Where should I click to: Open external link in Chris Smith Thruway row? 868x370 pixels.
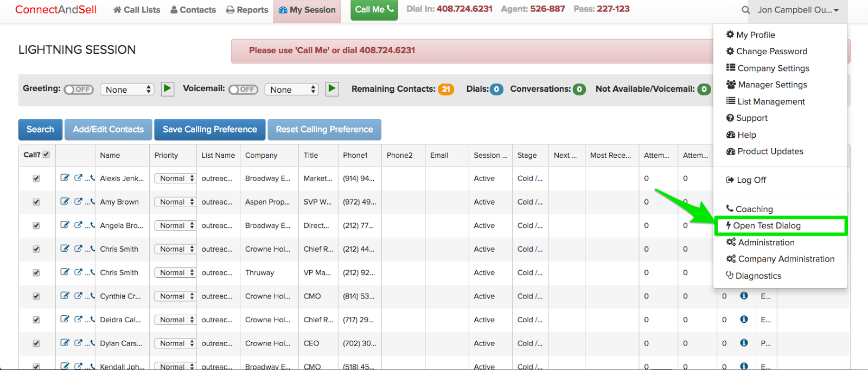pos(78,272)
